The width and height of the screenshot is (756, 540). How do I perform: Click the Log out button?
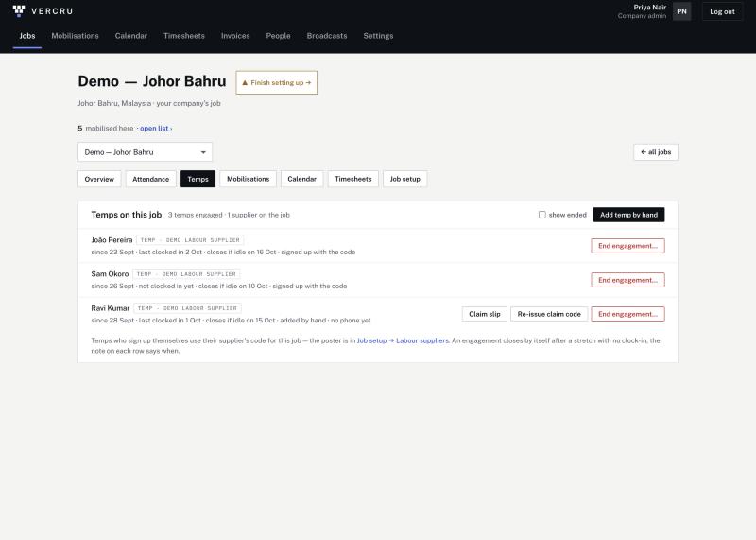[x=722, y=11]
